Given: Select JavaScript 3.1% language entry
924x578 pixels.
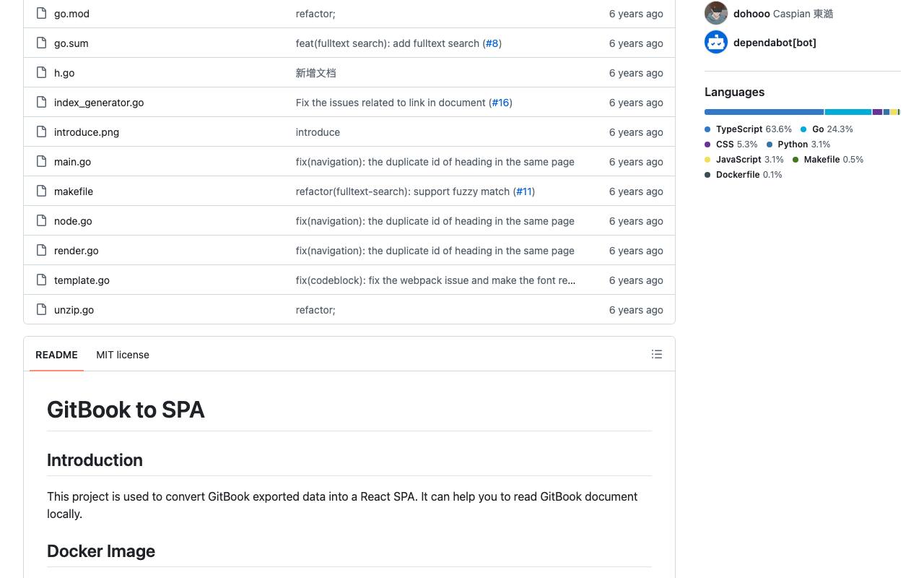Looking at the screenshot, I should (744, 160).
